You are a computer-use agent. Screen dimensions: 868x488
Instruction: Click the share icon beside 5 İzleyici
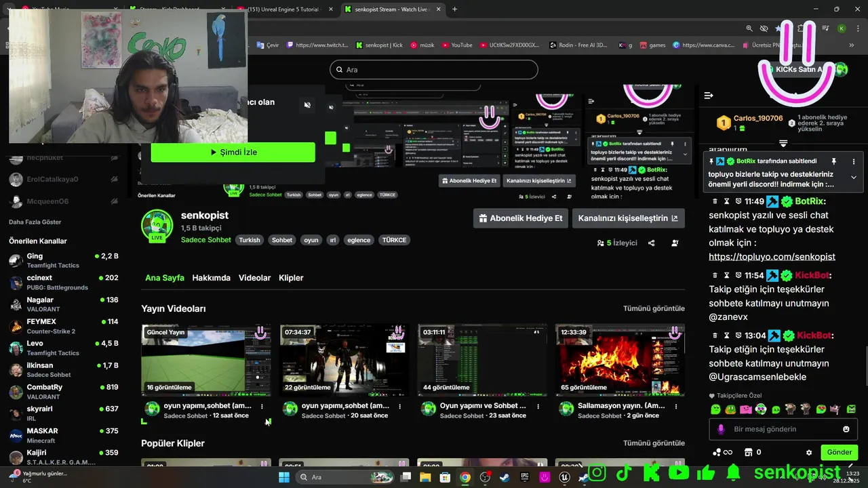click(651, 243)
